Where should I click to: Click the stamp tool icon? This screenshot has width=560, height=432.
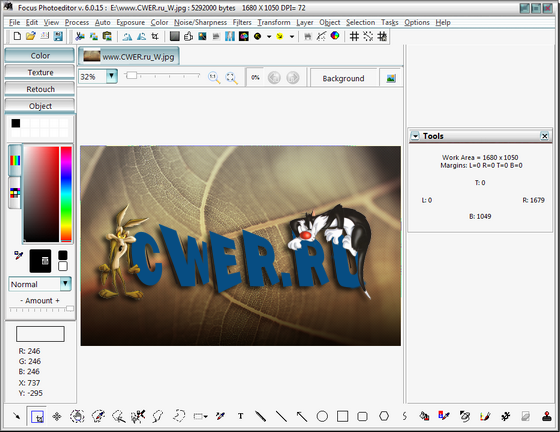(547, 416)
